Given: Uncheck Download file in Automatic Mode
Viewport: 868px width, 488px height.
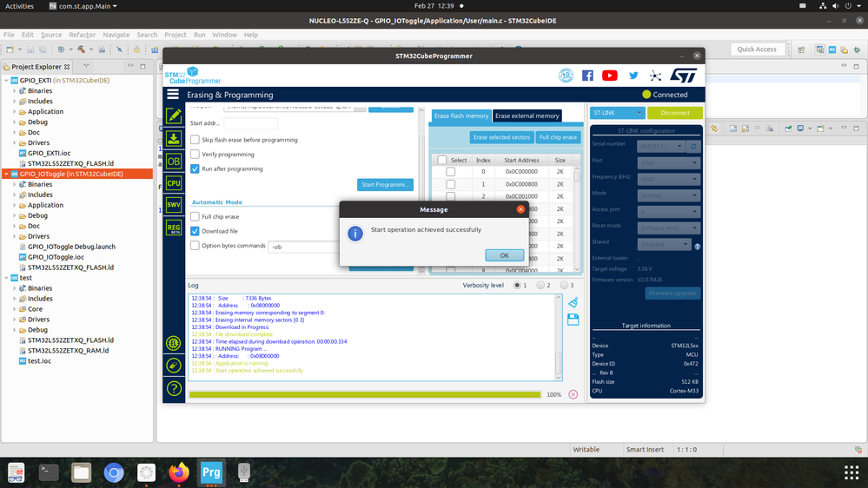Looking at the screenshot, I should coord(195,231).
